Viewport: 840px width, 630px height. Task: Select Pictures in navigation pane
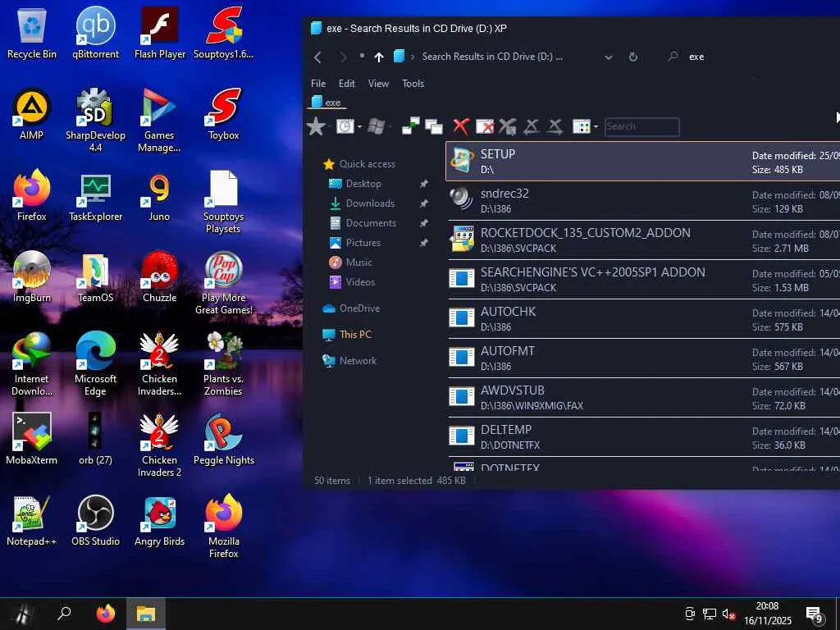tap(363, 243)
